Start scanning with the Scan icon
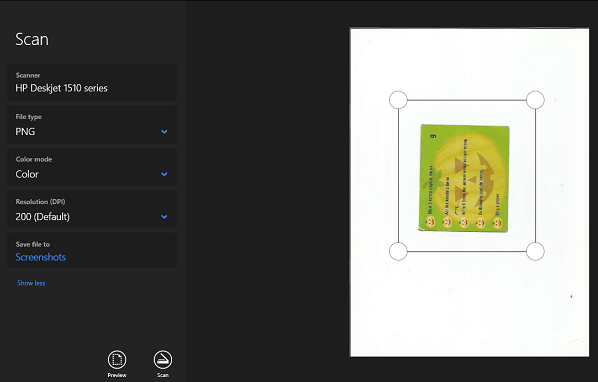Viewport: 598px width, 382px height. (x=163, y=360)
